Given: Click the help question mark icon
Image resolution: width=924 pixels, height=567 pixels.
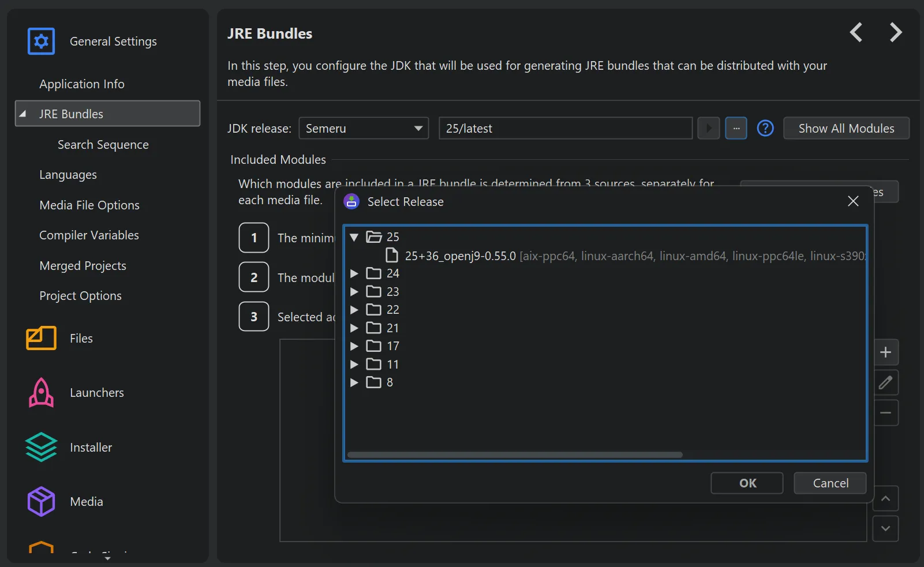Looking at the screenshot, I should pyautogui.click(x=765, y=128).
